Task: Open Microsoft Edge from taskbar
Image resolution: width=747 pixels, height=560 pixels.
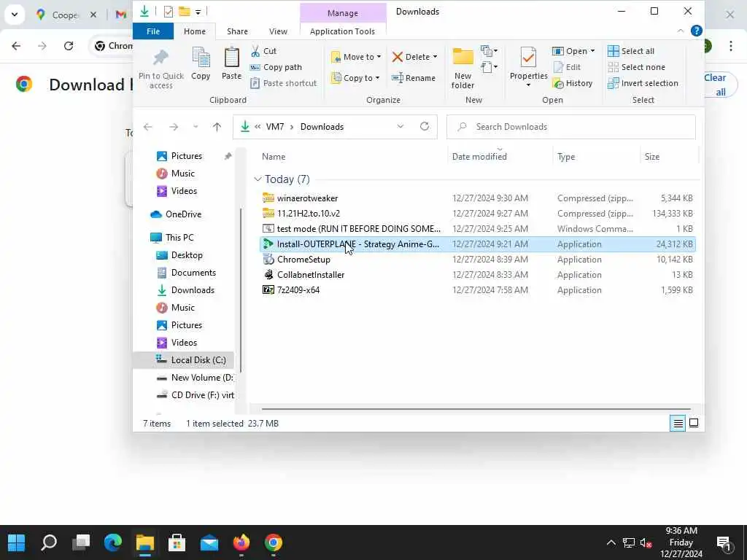Action: 113,542
